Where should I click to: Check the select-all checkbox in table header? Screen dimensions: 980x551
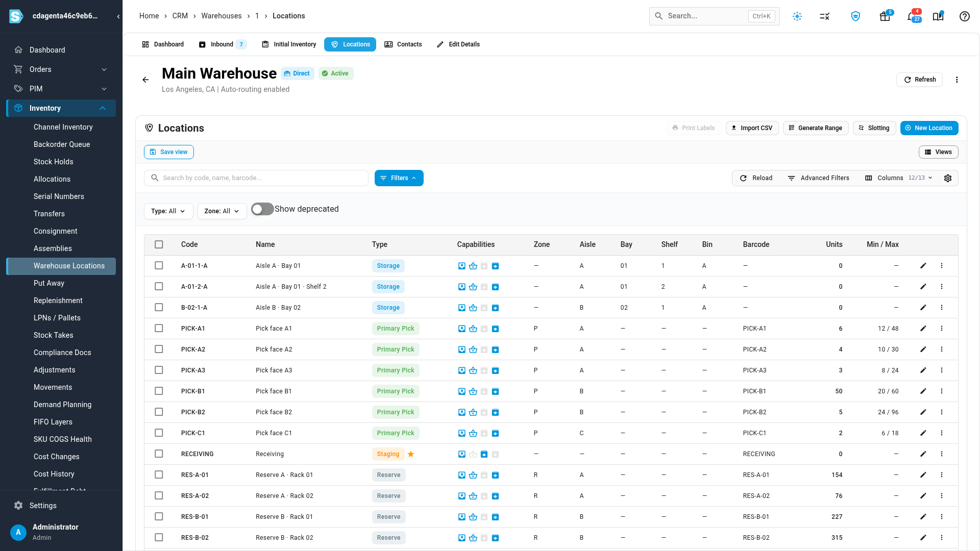pos(159,244)
